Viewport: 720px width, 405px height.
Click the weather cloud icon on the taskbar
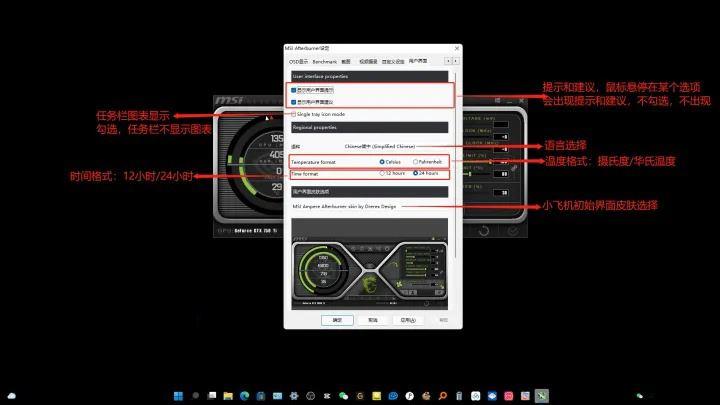[12, 396]
